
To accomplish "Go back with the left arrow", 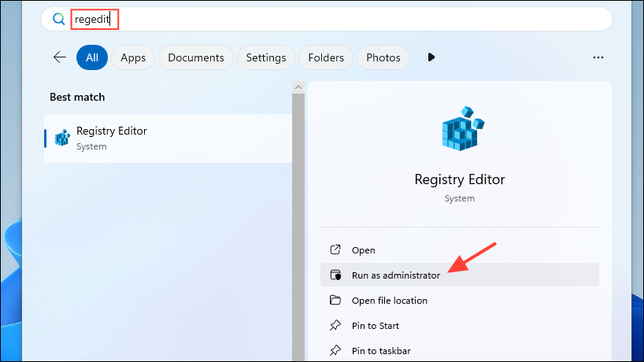I will 60,57.
